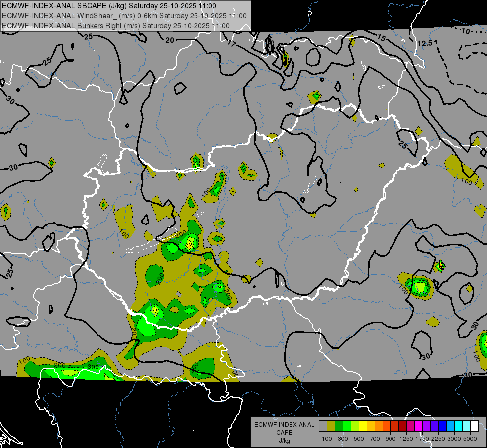Select the white legend swatch
The height and width of the screenshot is (448, 487).
(x=474, y=426)
